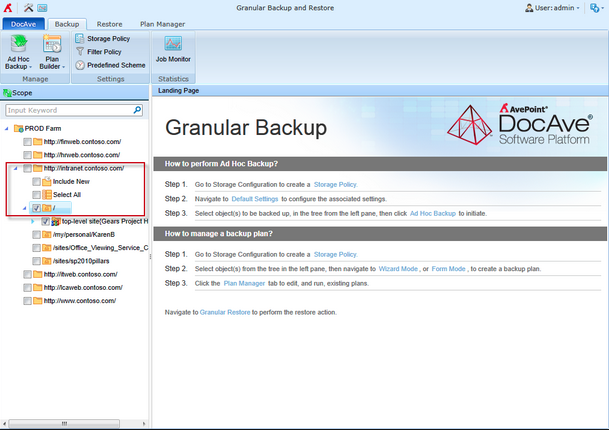
Task: Click the Select All node icon
Action: tap(47, 194)
